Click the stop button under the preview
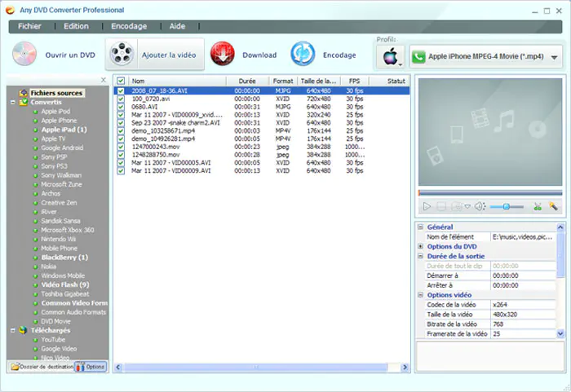 click(441, 206)
